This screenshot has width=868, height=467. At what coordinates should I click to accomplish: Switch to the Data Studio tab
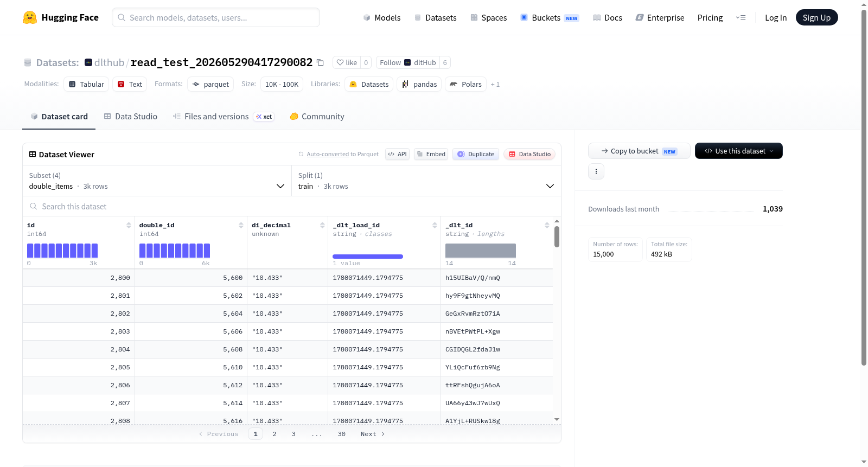[131, 117]
